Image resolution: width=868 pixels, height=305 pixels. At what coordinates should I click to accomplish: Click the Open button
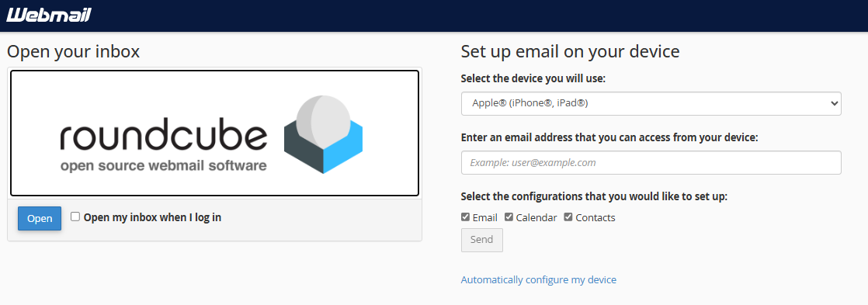pos(40,219)
